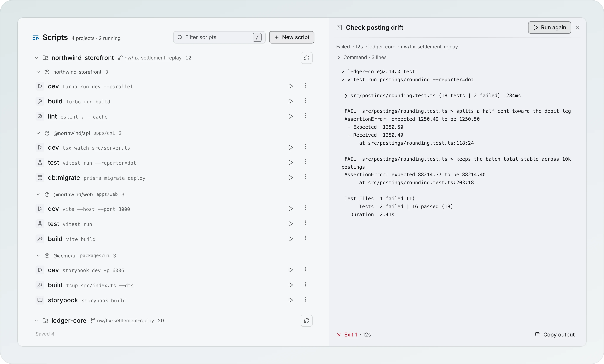
Task: Run the storybook build script
Action: 290,300
